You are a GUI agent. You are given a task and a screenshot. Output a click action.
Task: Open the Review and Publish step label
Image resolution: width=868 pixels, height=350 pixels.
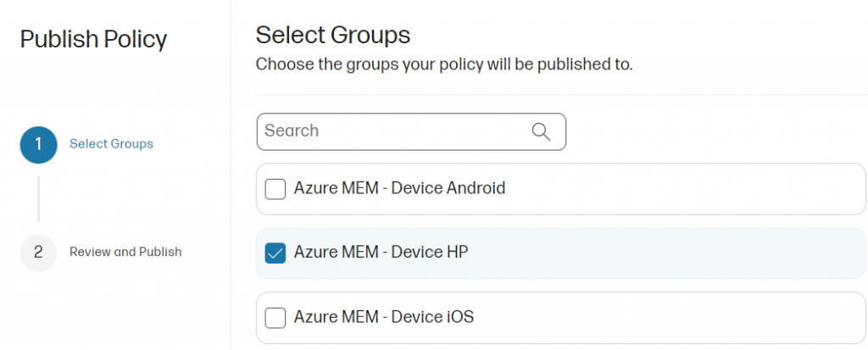tap(125, 252)
